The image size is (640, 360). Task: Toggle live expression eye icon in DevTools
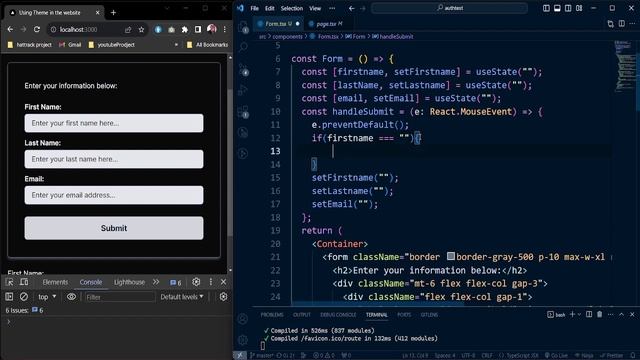point(71,297)
